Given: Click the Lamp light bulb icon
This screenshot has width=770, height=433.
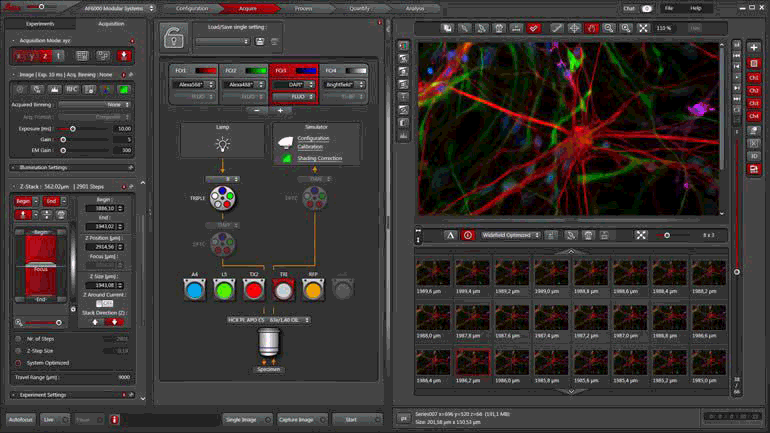Looking at the screenshot, I should [x=222, y=144].
